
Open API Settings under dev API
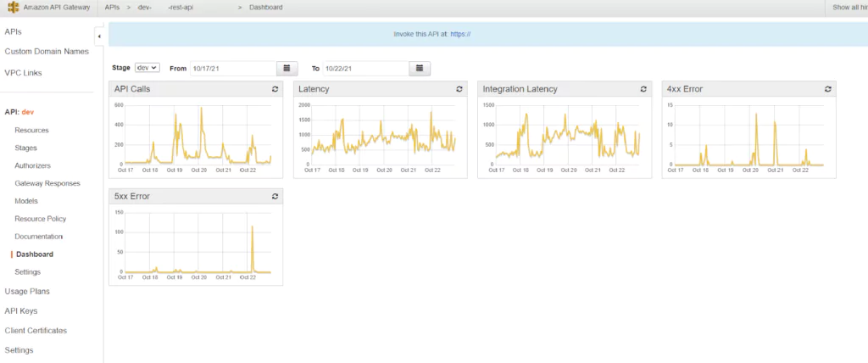[x=28, y=272]
